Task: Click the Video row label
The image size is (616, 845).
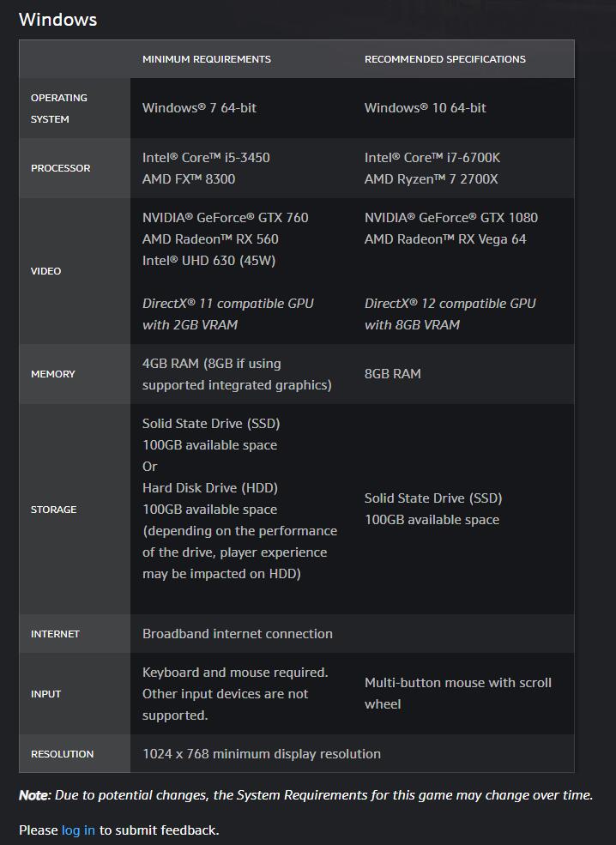Action: click(45, 271)
